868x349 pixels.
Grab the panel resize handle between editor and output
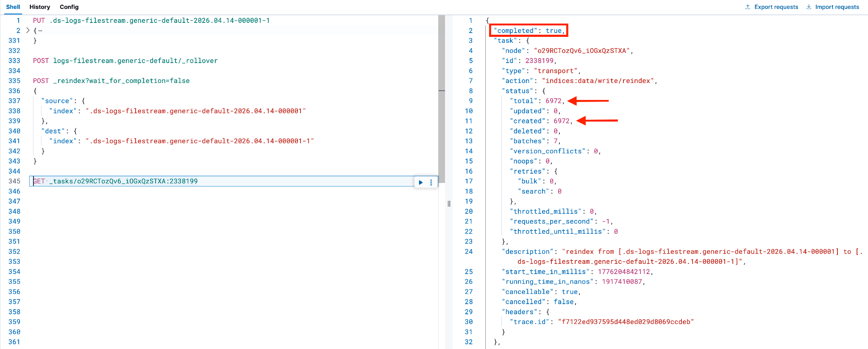(449, 203)
